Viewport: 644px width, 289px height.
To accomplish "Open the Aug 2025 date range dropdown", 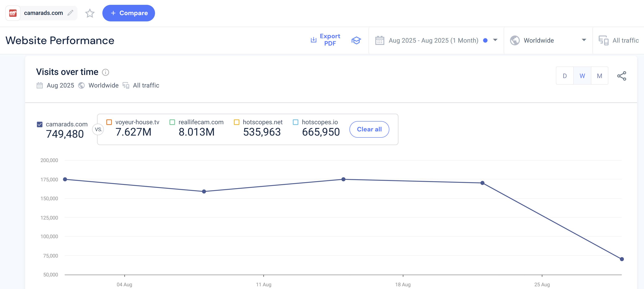I will 495,40.
